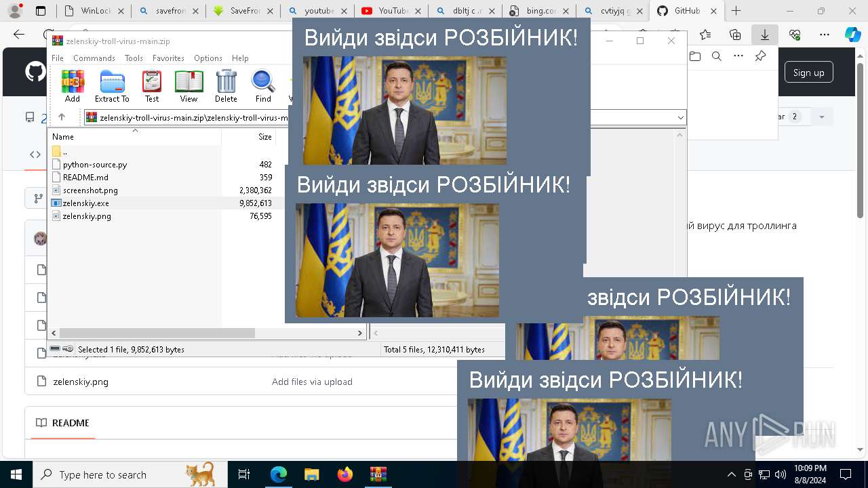Click the View file toolbar icon
The image size is (868, 488).
coord(189,86)
